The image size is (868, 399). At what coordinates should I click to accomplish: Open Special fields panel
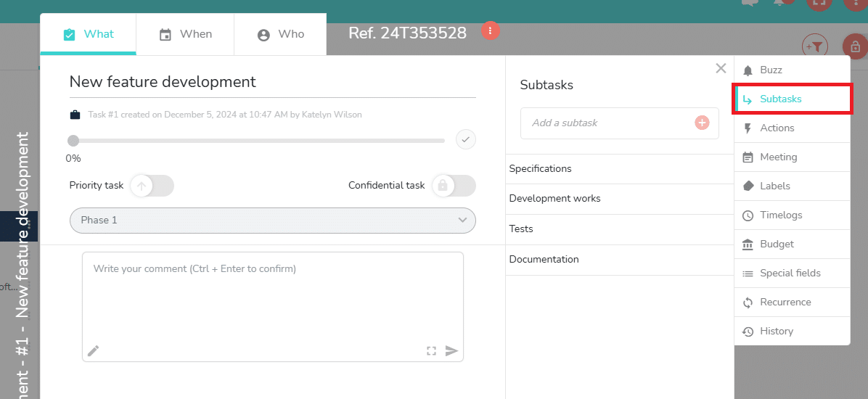click(x=793, y=273)
